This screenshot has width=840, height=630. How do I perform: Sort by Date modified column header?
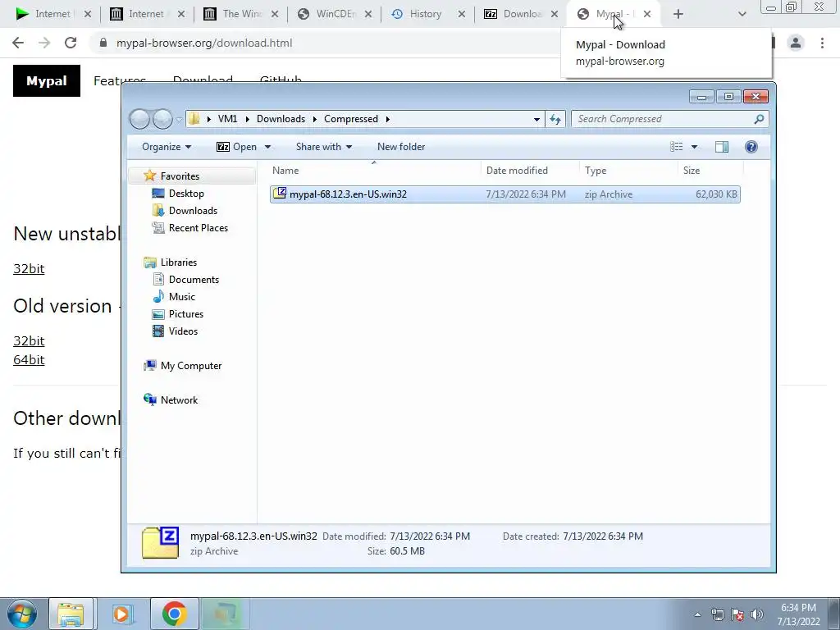[530, 171]
